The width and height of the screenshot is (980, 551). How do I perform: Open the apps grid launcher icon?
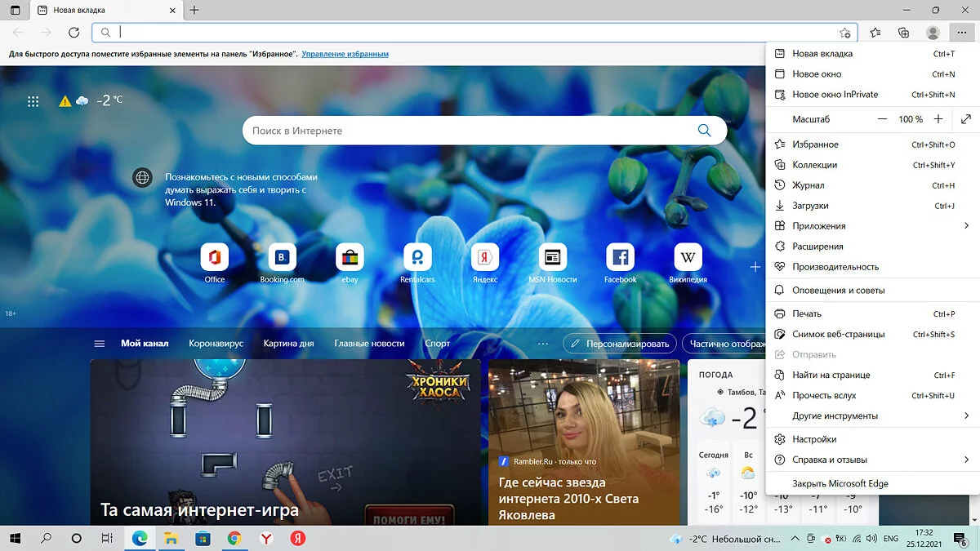click(33, 101)
